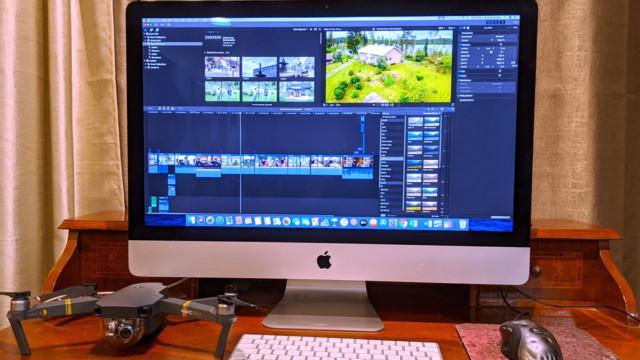Click the share button in top-right toolbar

tap(515, 22)
